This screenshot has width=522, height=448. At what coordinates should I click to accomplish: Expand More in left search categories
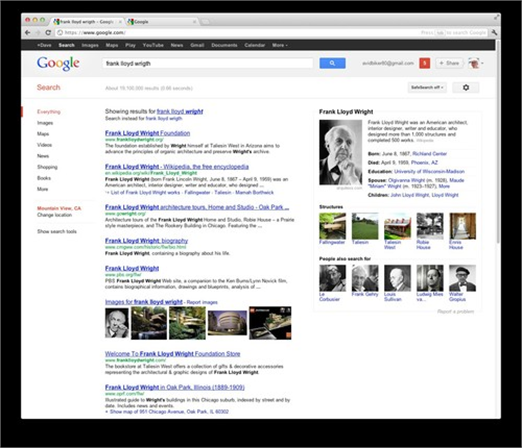tap(43, 189)
